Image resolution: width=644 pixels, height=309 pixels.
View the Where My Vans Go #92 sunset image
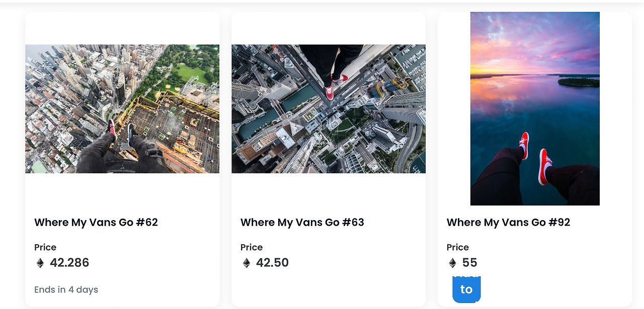[535, 109]
